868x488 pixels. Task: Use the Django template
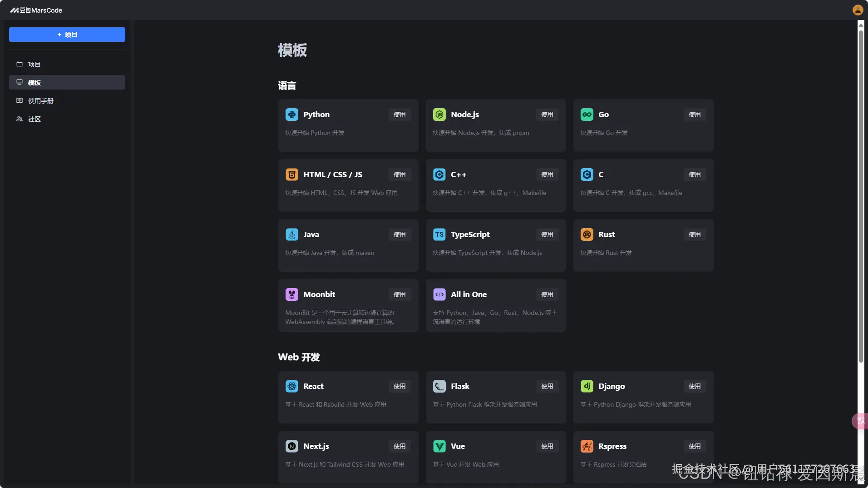(x=695, y=386)
